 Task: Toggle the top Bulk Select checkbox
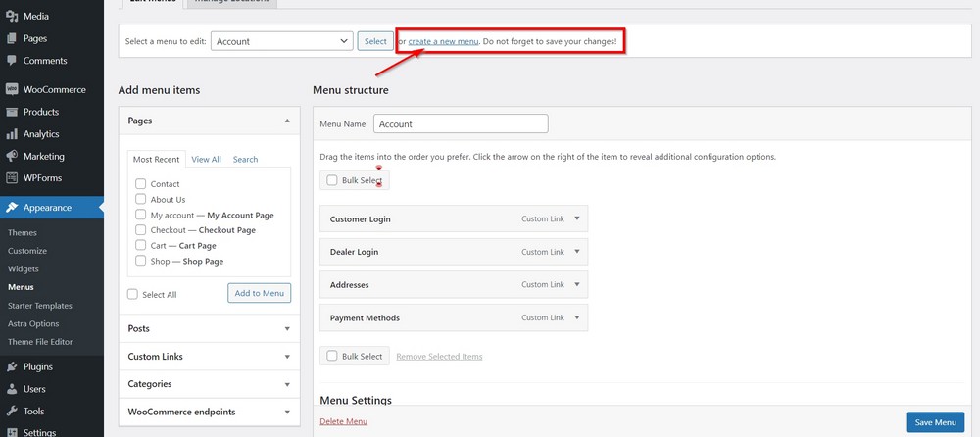click(x=332, y=180)
